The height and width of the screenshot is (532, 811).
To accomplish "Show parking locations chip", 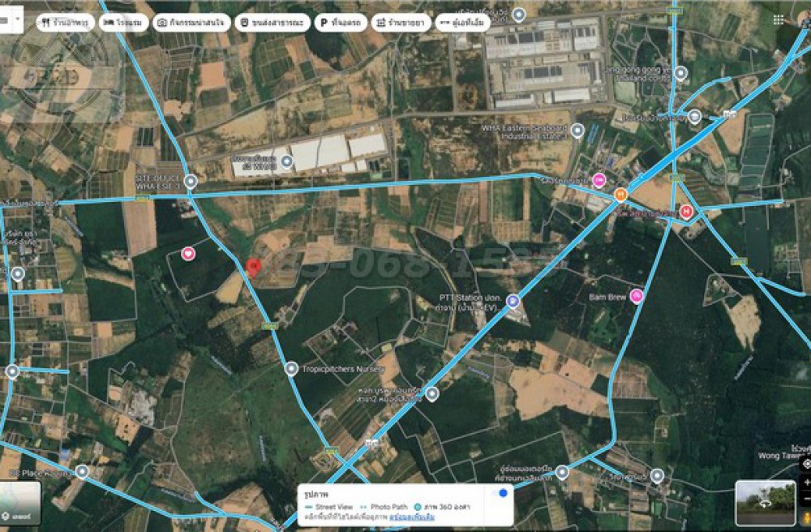I will (x=341, y=23).
